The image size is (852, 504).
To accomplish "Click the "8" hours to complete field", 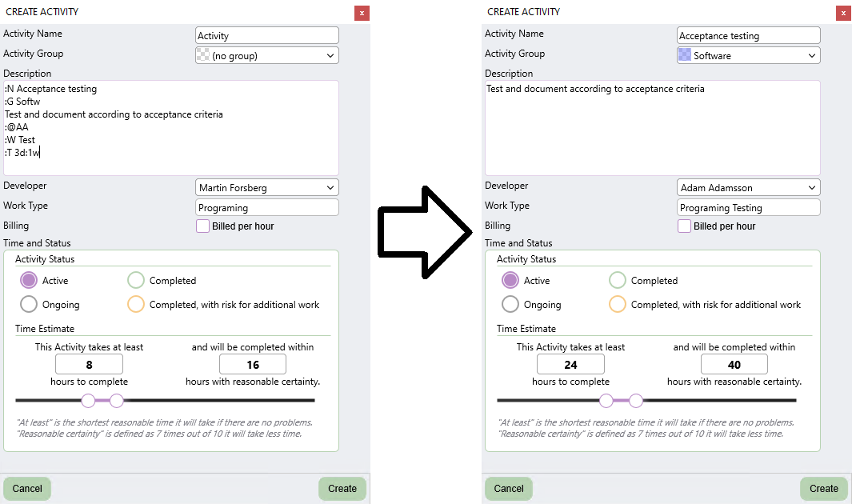I will tap(89, 363).
